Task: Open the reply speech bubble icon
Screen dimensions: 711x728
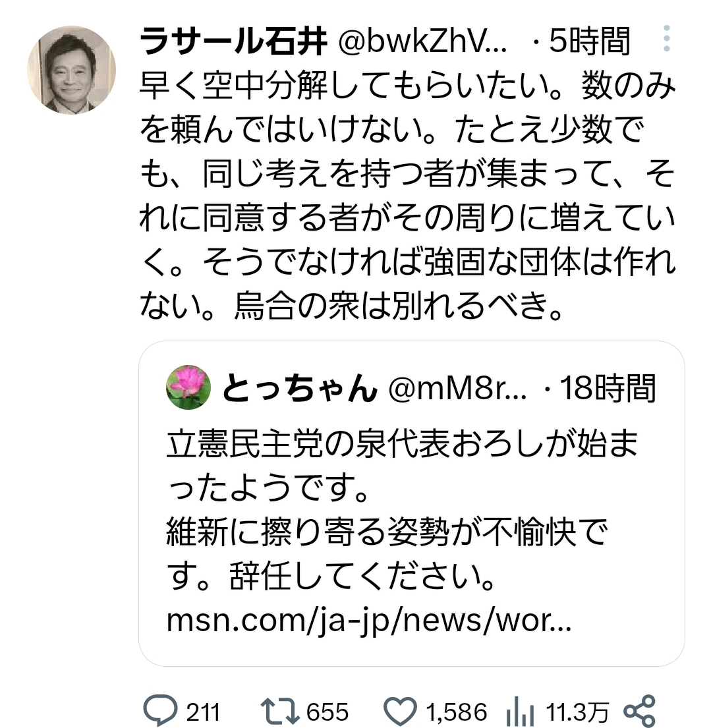Action: 160,710
